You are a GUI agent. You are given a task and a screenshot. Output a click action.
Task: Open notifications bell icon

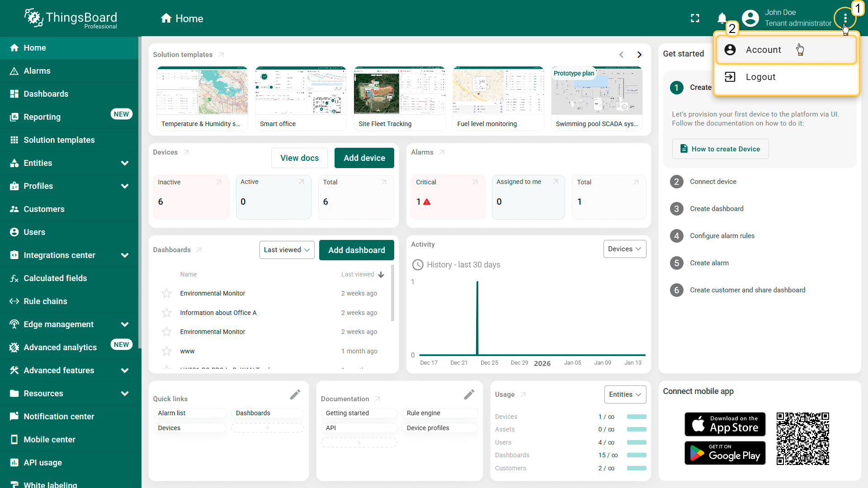click(722, 18)
